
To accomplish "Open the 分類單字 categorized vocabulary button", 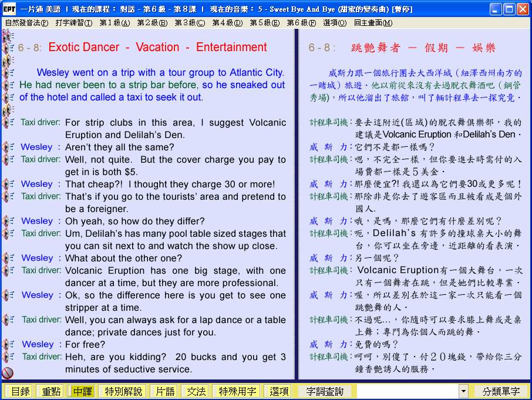I will (501, 391).
